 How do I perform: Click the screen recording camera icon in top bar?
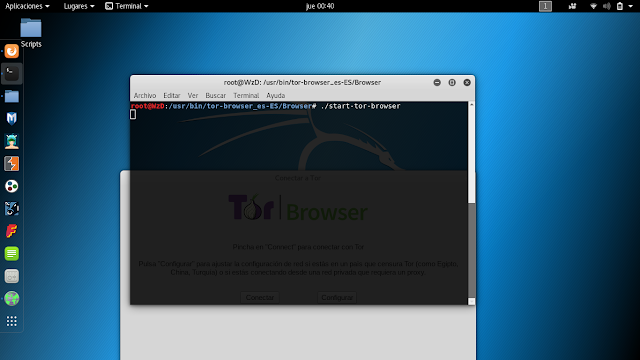pyautogui.click(x=572, y=6)
